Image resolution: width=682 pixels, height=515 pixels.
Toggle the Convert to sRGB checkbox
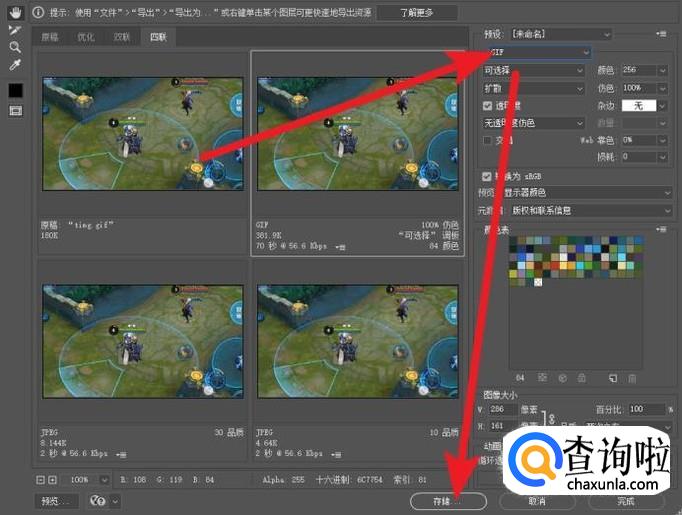point(487,176)
